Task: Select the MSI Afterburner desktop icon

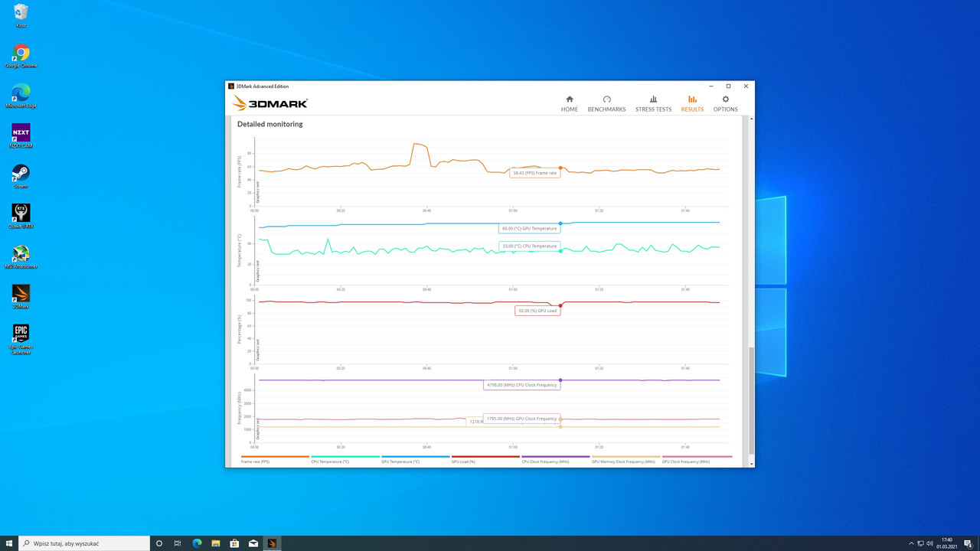Action: click(21, 254)
